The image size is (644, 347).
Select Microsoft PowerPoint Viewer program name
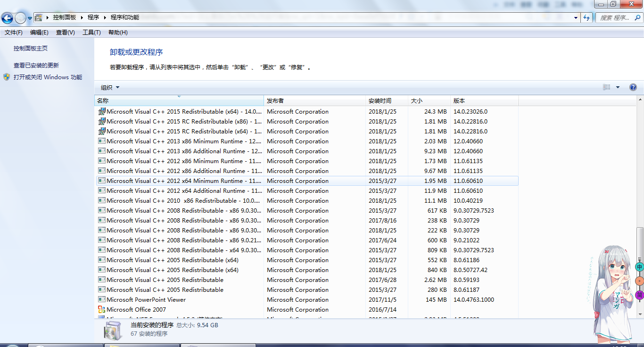[x=146, y=300]
